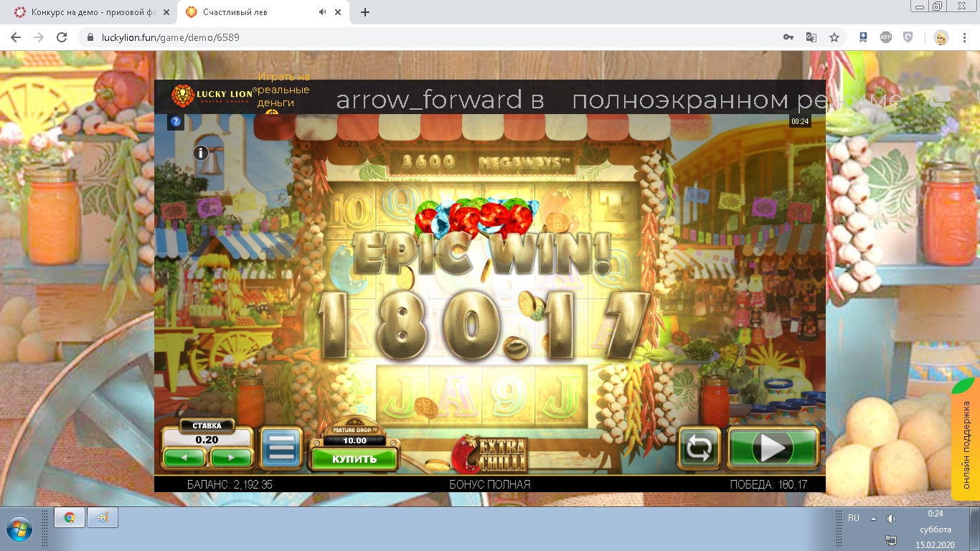Close the 'Конкурс на демо' tab
Screen dimensions: 980x551
[x=166, y=12]
